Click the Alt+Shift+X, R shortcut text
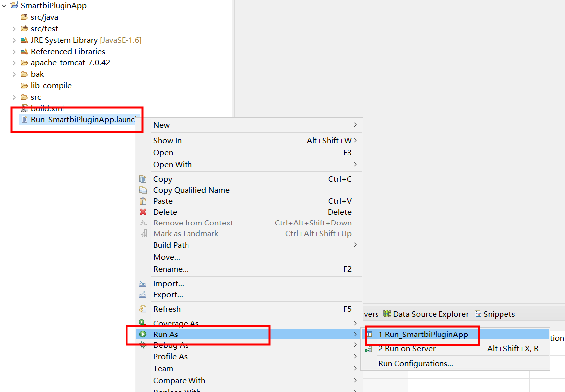This screenshot has height=392, width=565. click(x=513, y=349)
